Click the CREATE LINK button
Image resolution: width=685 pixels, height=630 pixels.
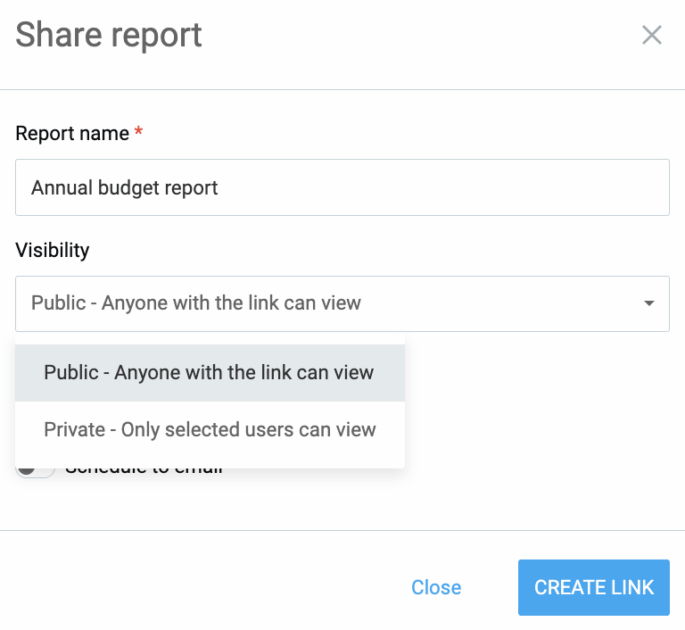(x=593, y=587)
